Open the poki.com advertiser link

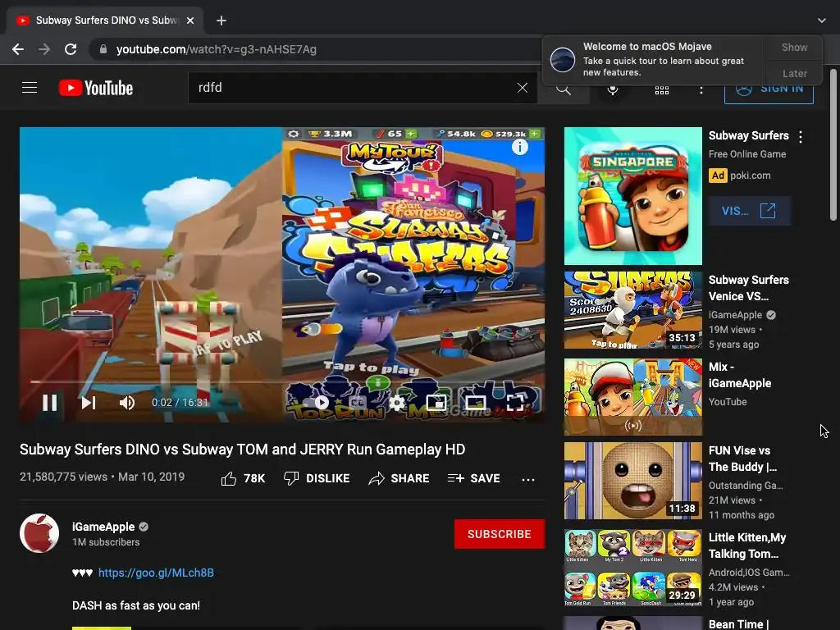tap(750, 176)
